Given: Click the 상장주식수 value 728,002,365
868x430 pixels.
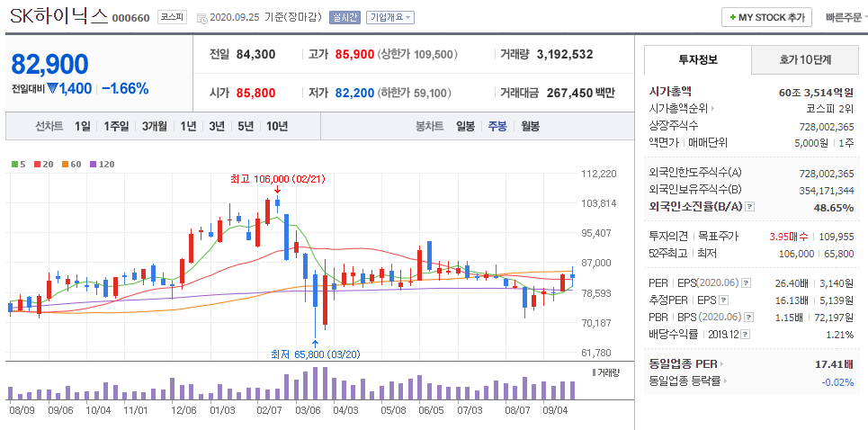Looking at the screenshot, I should coord(827,126).
